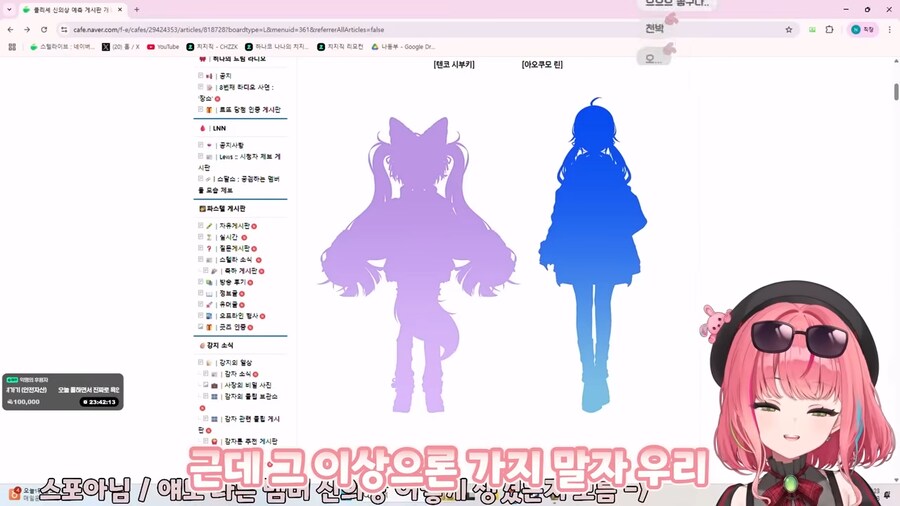This screenshot has width=900, height=506.
Task: Click the [아오쿠모 린] caption
Action: click(x=542, y=65)
